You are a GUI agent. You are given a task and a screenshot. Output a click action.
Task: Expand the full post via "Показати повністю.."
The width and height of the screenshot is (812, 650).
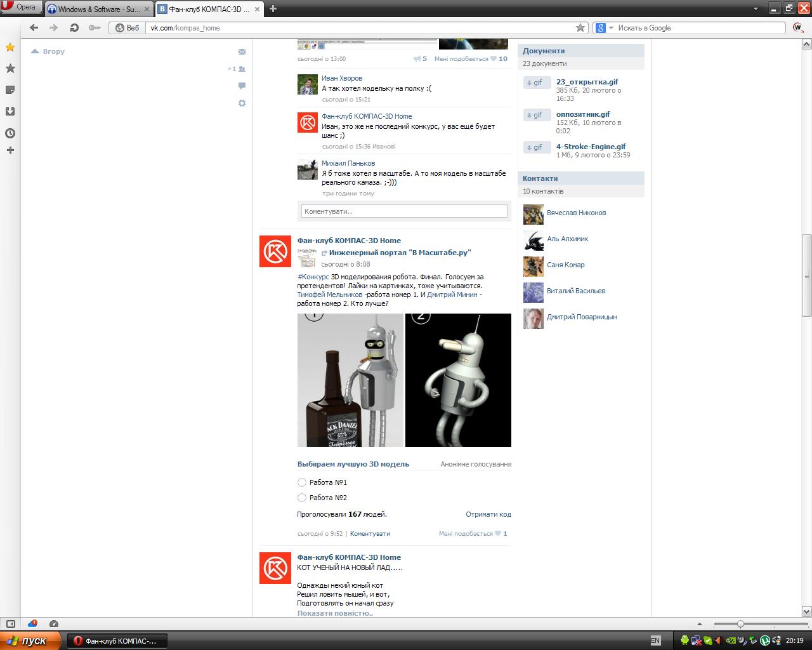click(x=335, y=613)
